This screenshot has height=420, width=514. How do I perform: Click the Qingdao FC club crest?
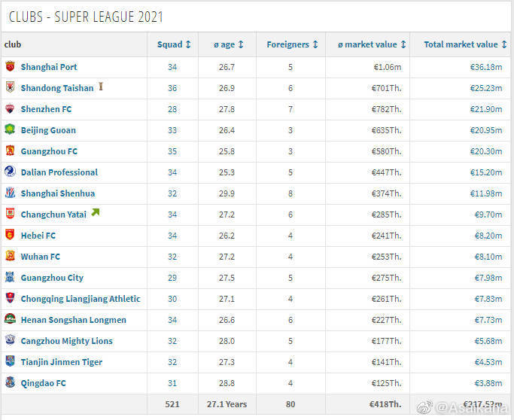coord(10,383)
